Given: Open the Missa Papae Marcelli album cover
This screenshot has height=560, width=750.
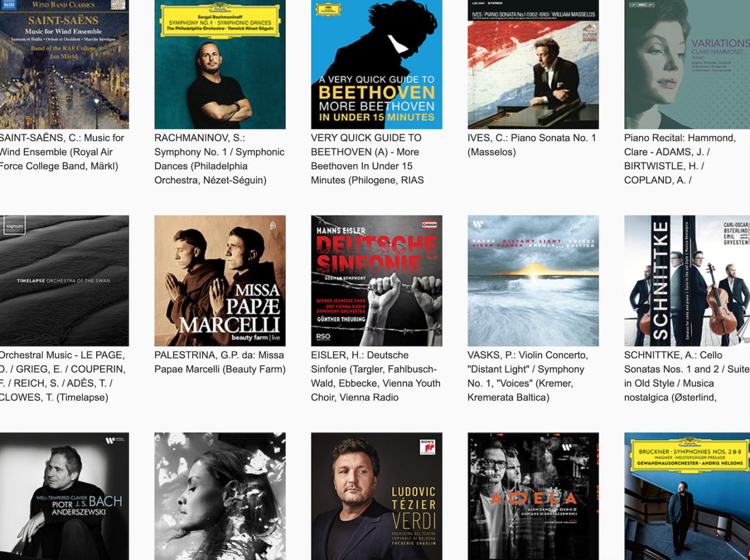Looking at the screenshot, I should coord(219,280).
